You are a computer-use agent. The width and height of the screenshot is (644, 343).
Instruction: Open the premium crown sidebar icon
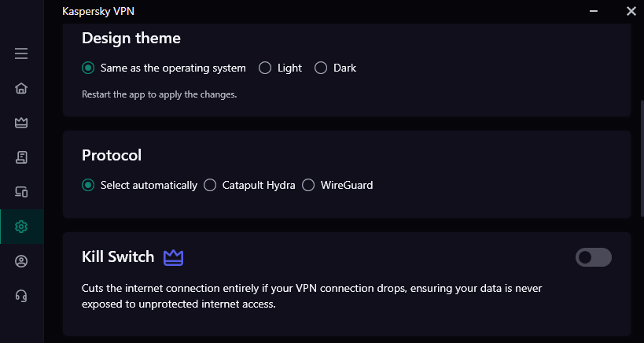pos(21,123)
